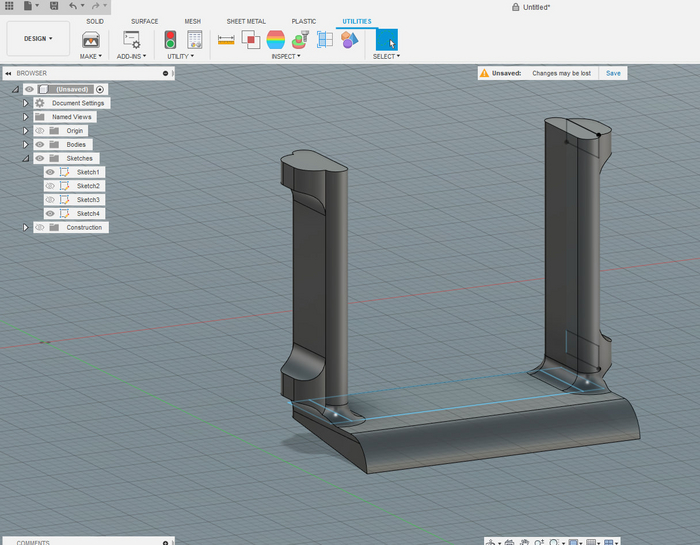Collapse the Browser panel with double arrows
The height and width of the screenshot is (545, 700).
pos(8,73)
